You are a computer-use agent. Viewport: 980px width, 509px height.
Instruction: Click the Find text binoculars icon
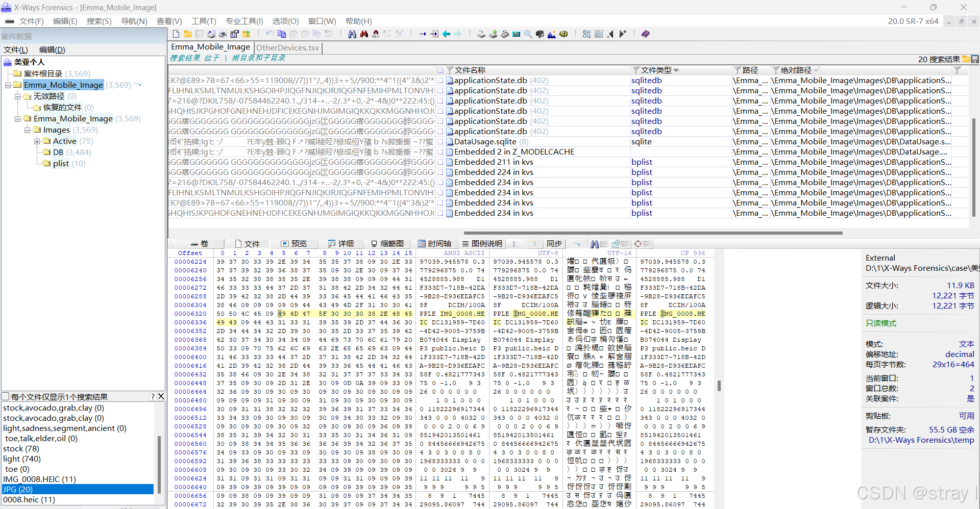[352, 34]
